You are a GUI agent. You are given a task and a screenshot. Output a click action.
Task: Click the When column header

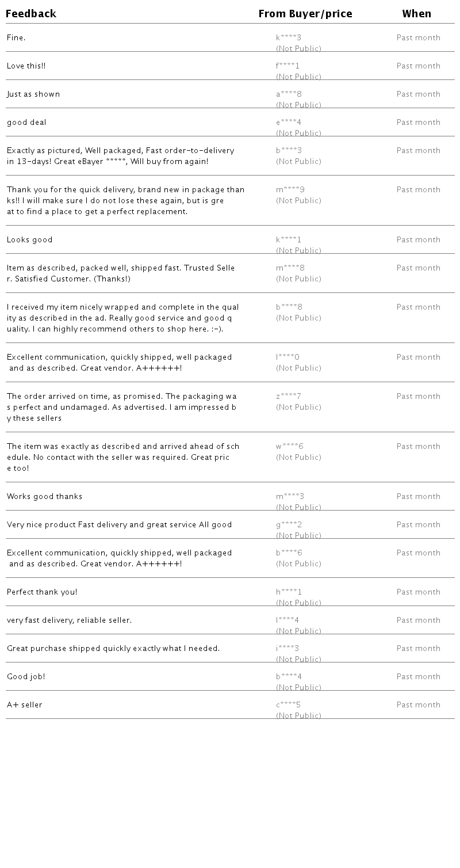(417, 14)
